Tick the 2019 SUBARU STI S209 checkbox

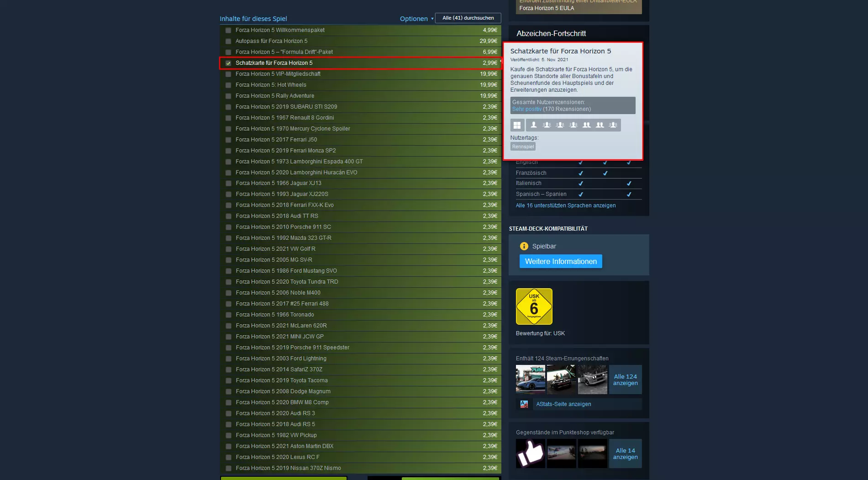point(228,107)
